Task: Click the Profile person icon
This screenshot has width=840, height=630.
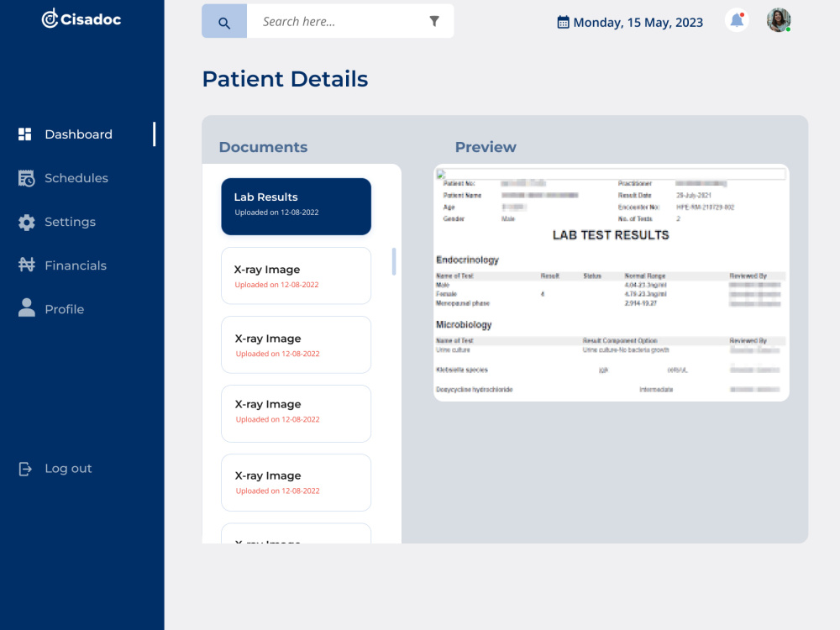Action: pyautogui.click(x=26, y=308)
